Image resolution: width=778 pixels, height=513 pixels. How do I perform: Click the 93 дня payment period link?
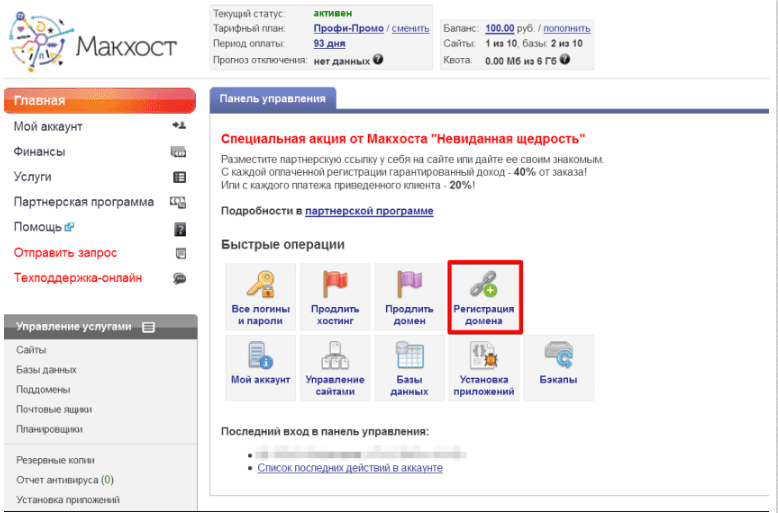329,44
